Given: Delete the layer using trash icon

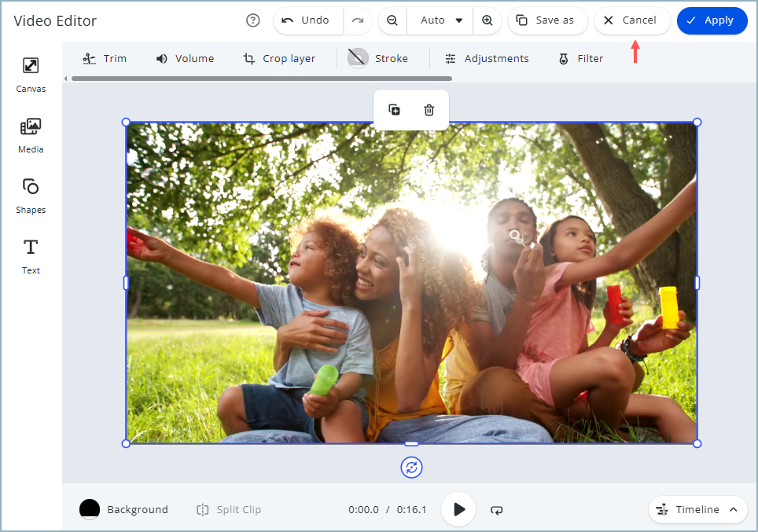Looking at the screenshot, I should pyautogui.click(x=429, y=110).
